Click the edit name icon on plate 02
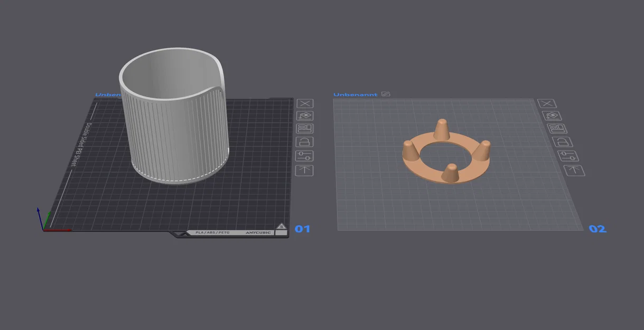Image resolution: width=644 pixels, height=330 pixels. (x=386, y=94)
